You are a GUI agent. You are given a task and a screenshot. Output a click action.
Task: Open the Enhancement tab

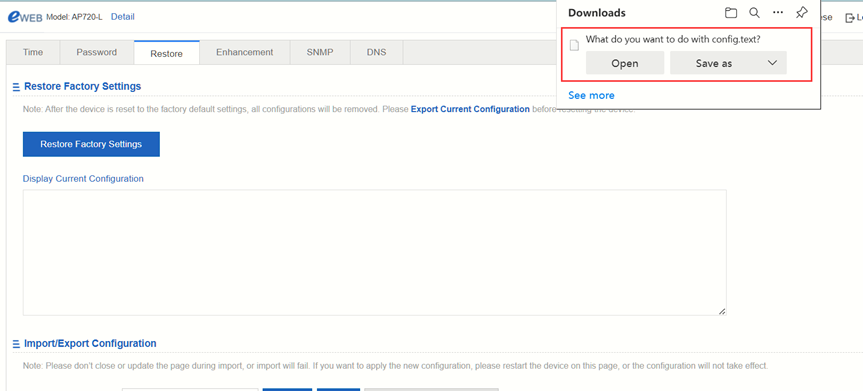(x=244, y=52)
